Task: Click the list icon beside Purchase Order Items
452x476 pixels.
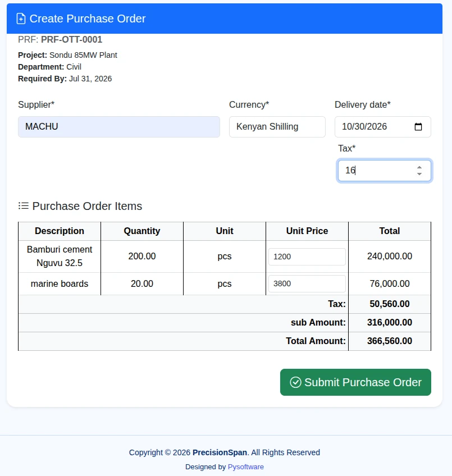Action: point(24,206)
